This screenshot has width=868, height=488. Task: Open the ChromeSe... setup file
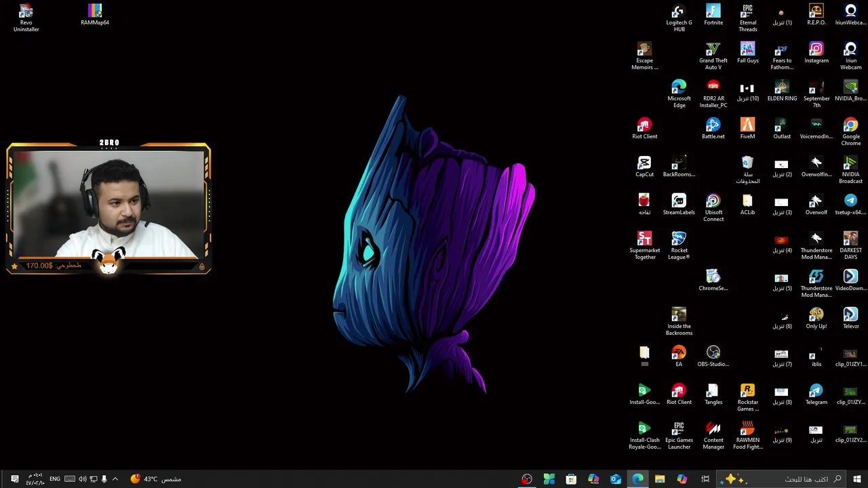(x=713, y=281)
